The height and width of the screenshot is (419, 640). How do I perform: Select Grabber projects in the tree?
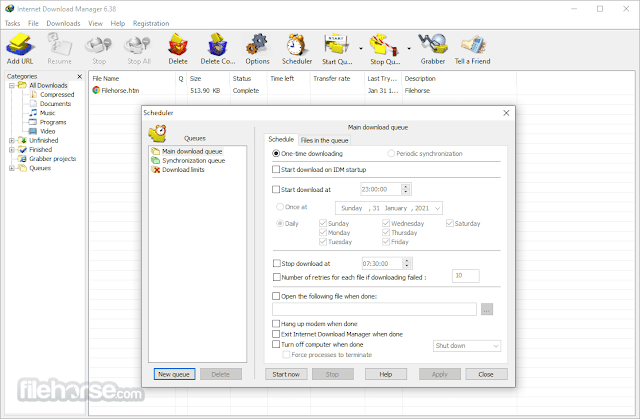tap(52, 159)
